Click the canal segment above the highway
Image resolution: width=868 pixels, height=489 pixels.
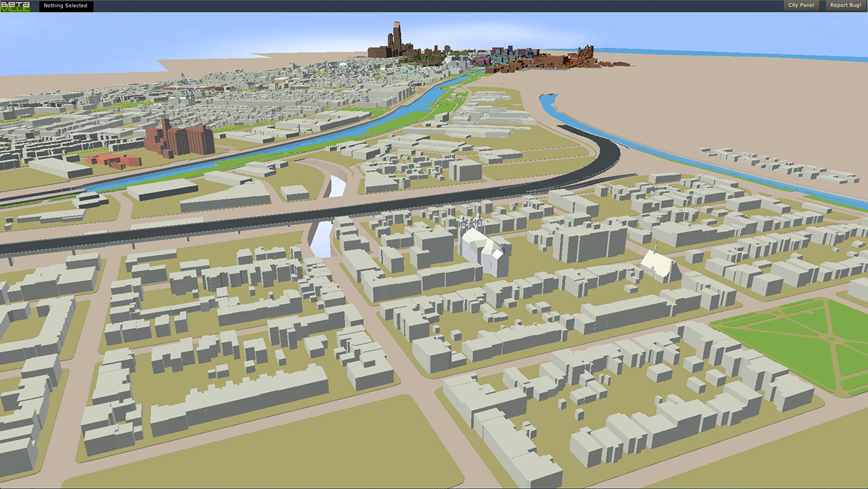pyautogui.click(x=336, y=187)
